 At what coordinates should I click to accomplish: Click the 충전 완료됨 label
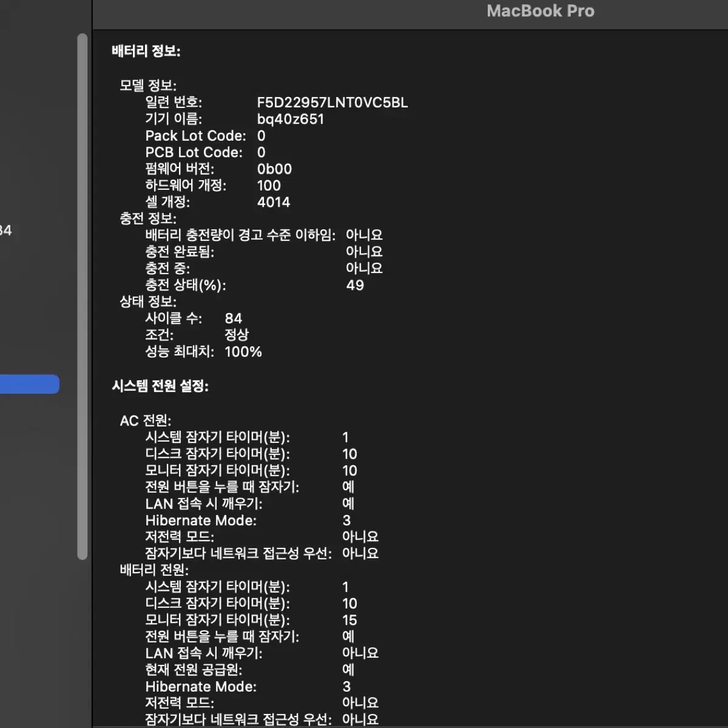[180, 251]
